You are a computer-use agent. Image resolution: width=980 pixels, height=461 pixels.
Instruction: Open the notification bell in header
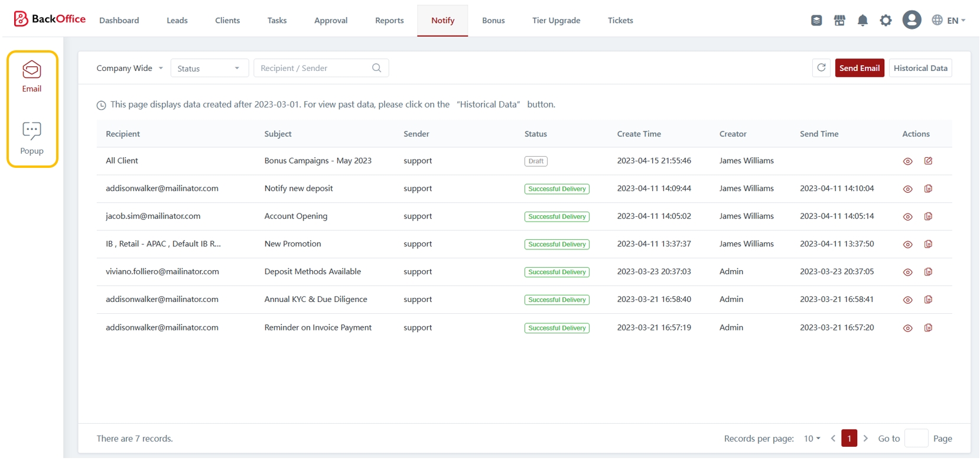pos(862,21)
